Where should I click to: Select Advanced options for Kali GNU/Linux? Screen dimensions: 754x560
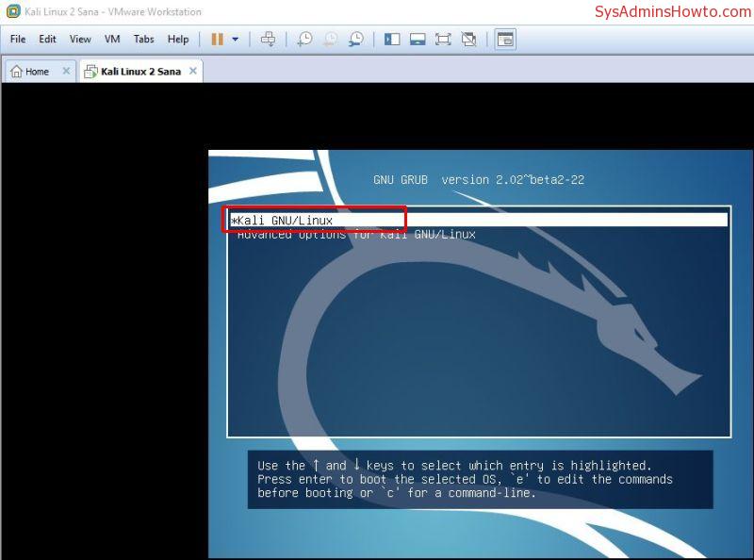coord(356,235)
